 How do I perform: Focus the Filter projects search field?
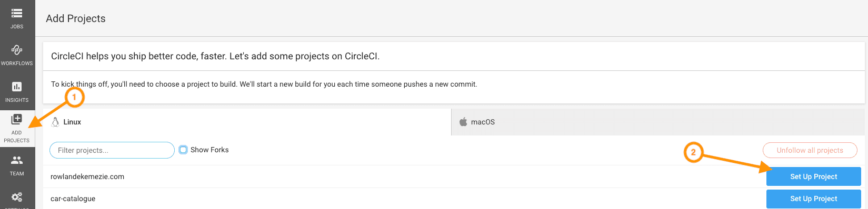pyautogui.click(x=112, y=150)
